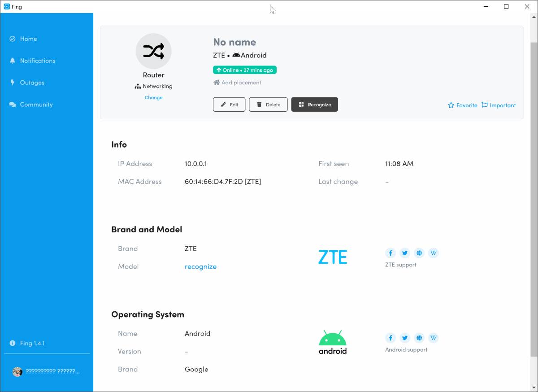Viewport: 538px width, 392px height.
Task: Open Android Facebook support icon
Action: pos(390,338)
